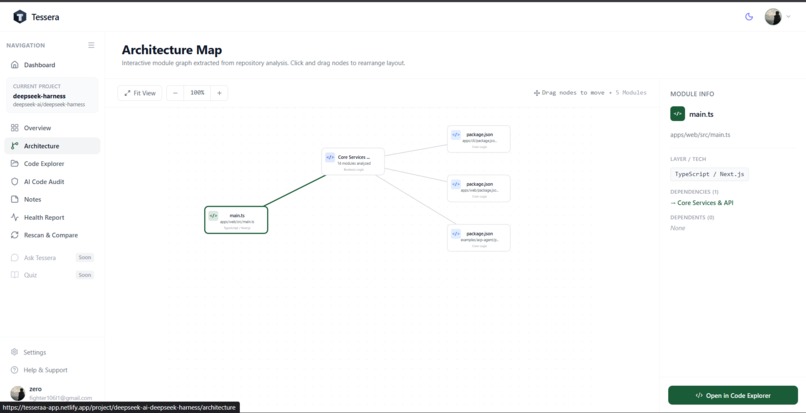Viewport: 806px width, 413px height.
Task: Click the Tessera brand name
Action: point(45,17)
